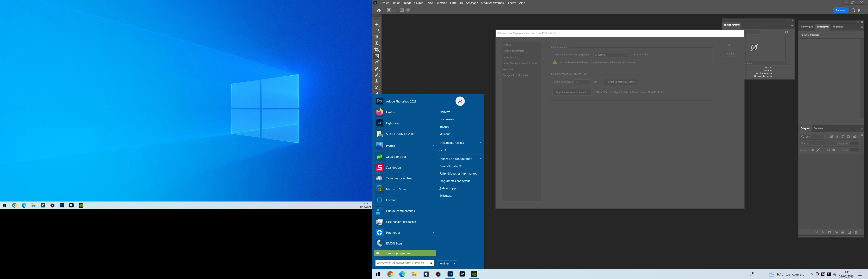Select the Rectangular Marquee tool
868x279 pixels.
click(x=377, y=31)
